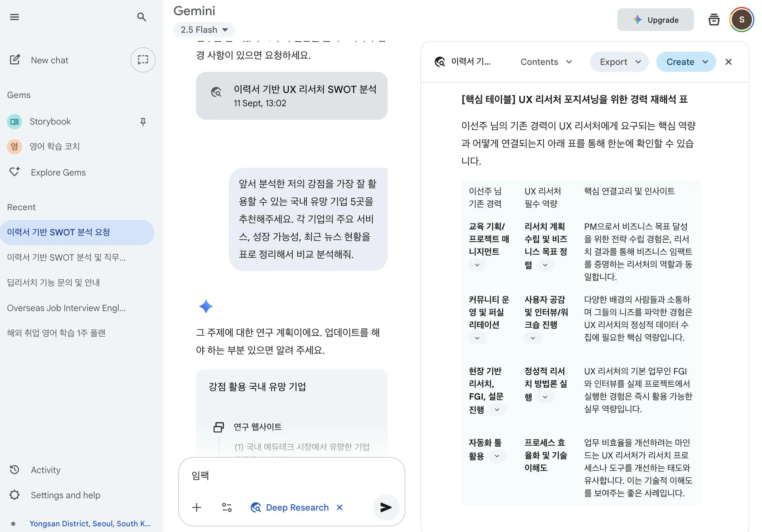Click the Recent section label
The image size is (762, 532).
21,207
